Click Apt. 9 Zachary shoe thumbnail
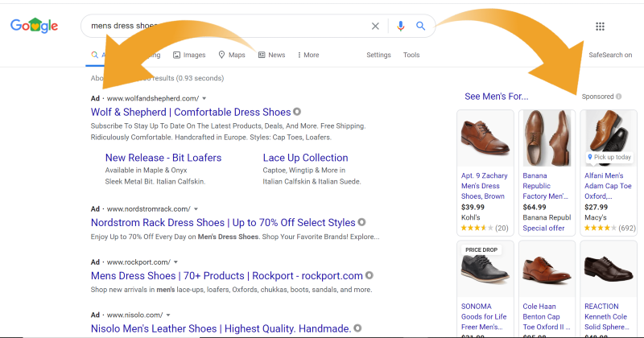Screen dimensions: 644x338 point(485,138)
